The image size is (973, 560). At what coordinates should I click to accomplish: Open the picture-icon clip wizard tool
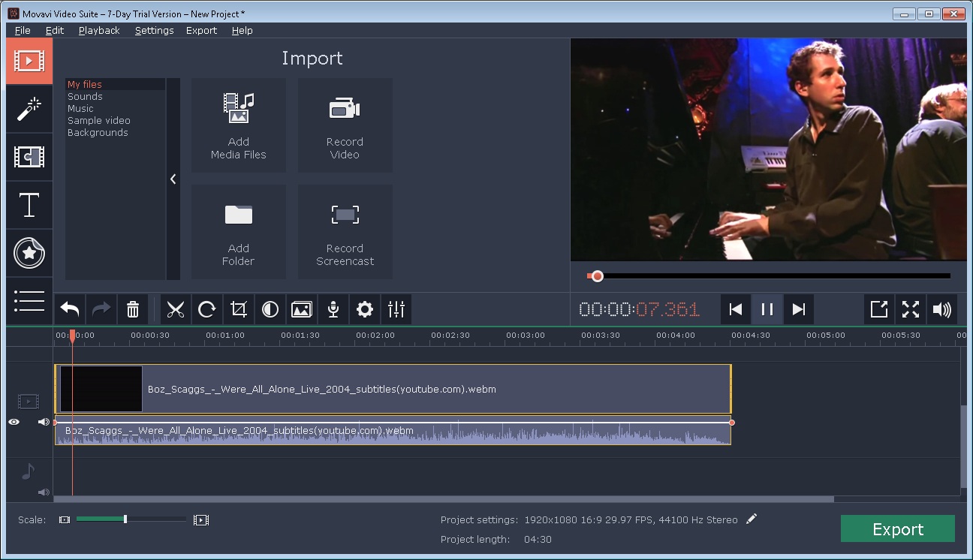click(302, 309)
